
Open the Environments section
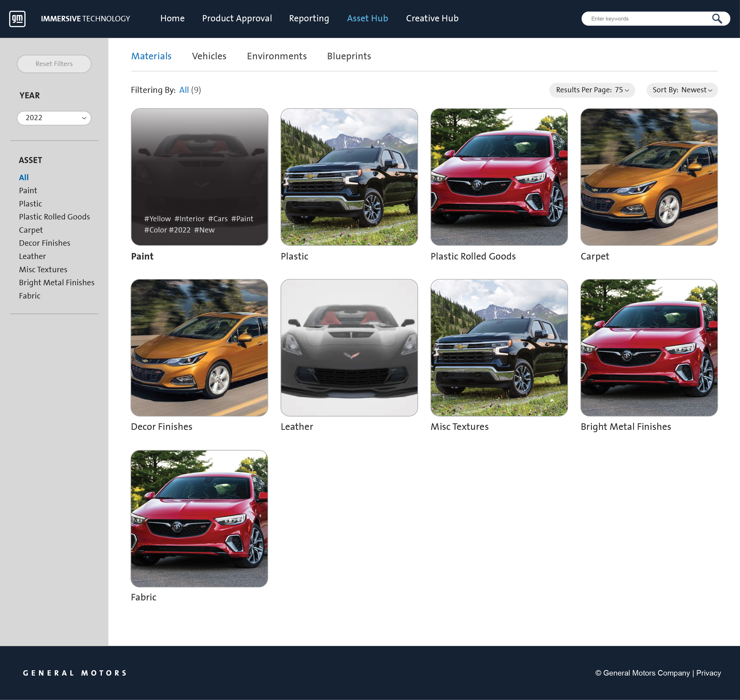276,56
